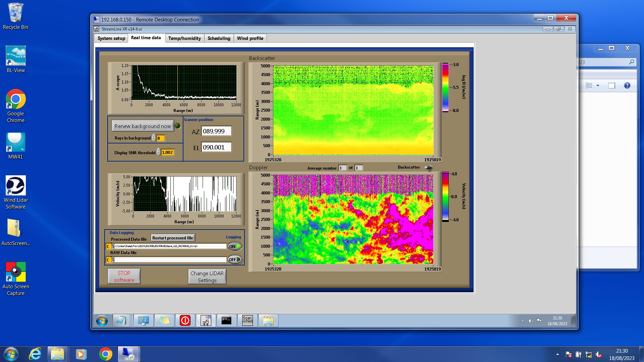Viewport: 644px width, 362px height.
Task: Click Display SNR threshold stepper arrows
Action: [x=159, y=153]
